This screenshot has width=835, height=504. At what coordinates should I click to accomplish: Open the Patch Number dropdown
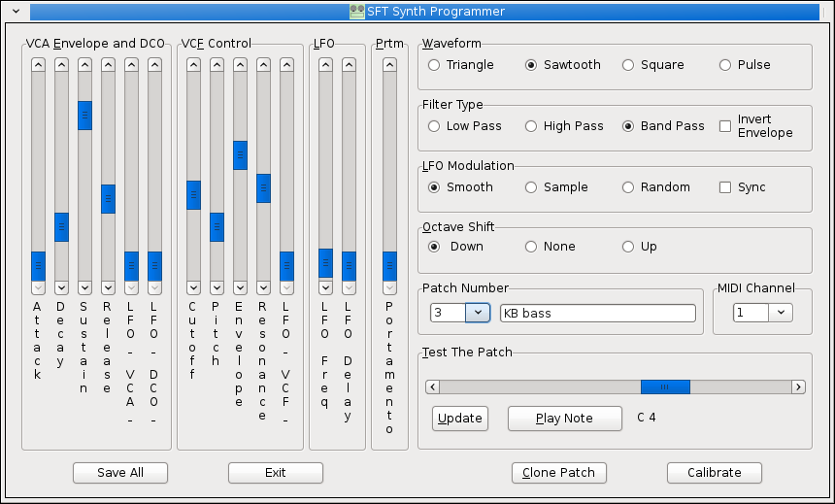478,313
